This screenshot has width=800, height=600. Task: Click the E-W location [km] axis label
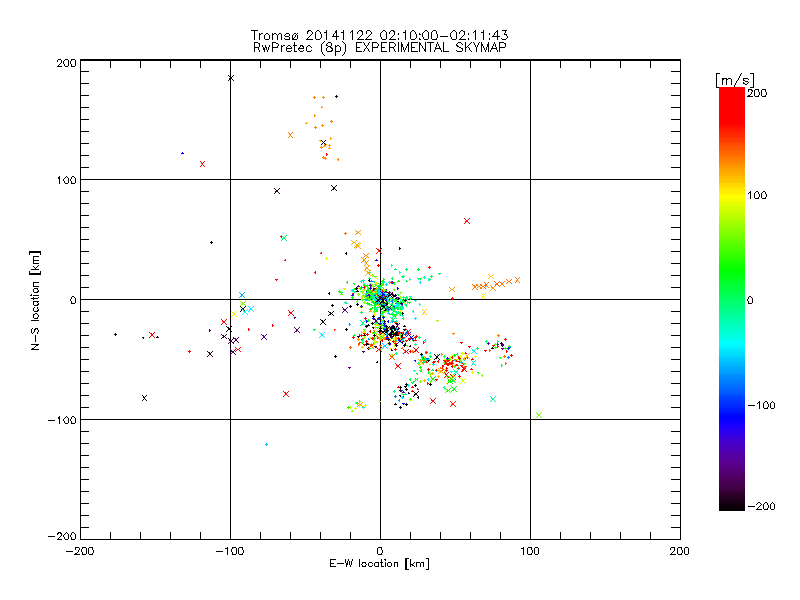pos(379,564)
